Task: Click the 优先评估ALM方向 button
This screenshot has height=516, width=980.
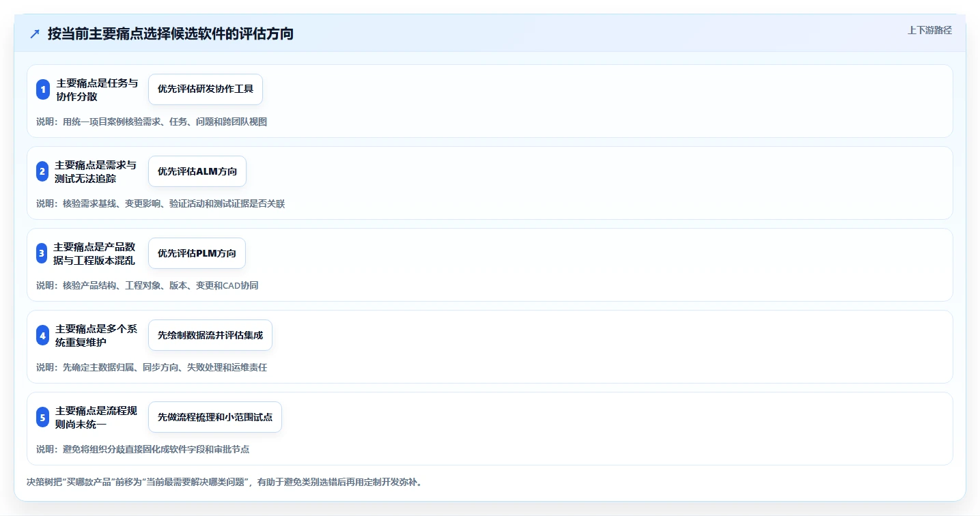Action: 197,171
